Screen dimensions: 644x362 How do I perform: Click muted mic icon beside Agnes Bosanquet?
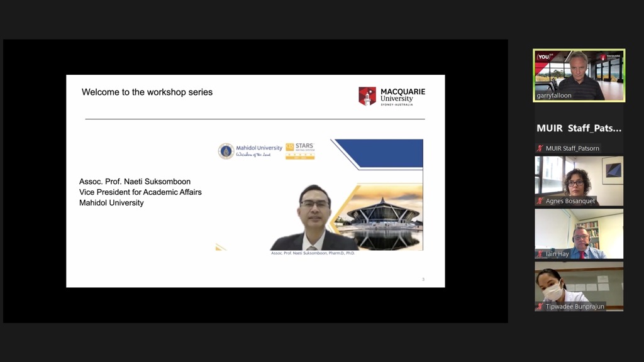tap(540, 201)
